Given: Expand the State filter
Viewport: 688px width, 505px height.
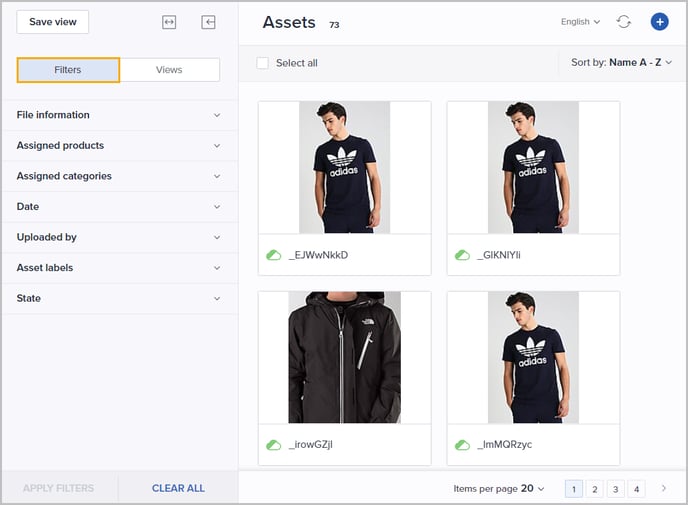Looking at the screenshot, I should tap(119, 298).
